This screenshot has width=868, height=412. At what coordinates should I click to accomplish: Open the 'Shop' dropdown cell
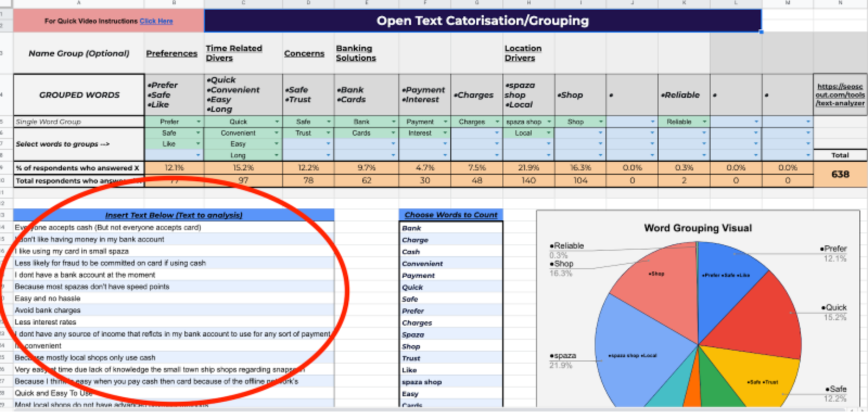(580, 122)
